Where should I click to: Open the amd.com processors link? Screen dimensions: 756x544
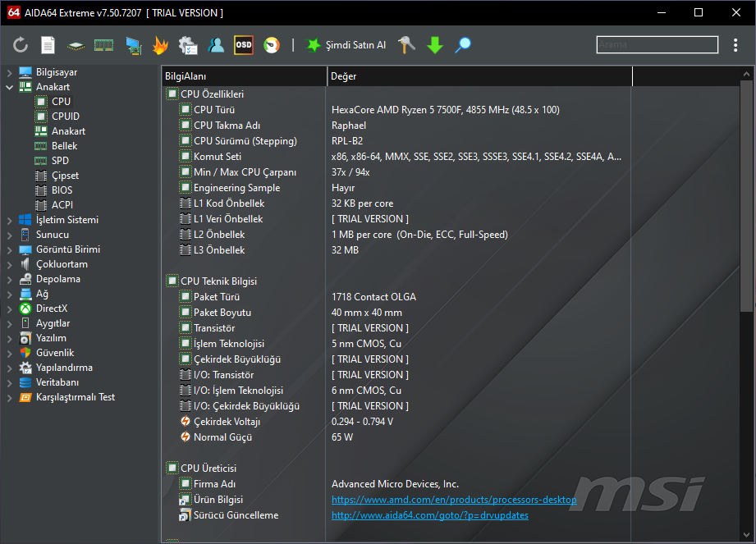click(x=454, y=500)
